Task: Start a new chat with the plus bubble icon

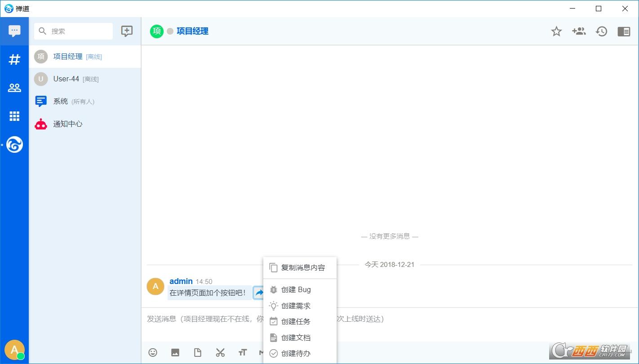Action: pos(127,31)
